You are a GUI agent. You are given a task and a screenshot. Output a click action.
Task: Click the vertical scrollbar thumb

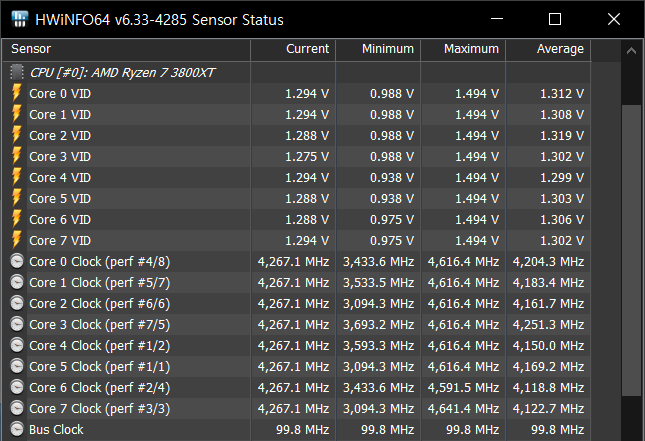pos(631,251)
